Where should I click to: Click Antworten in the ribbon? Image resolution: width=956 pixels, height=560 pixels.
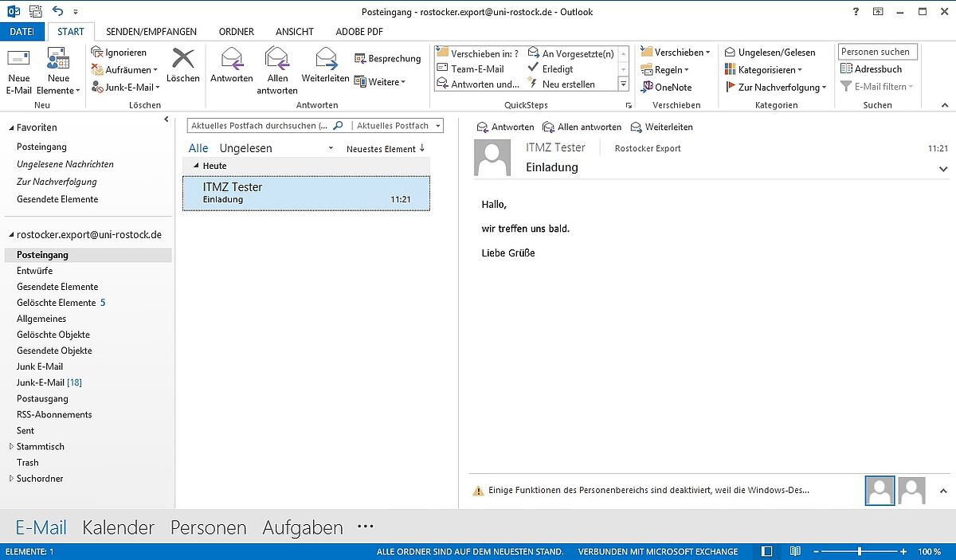click(232, 65)
